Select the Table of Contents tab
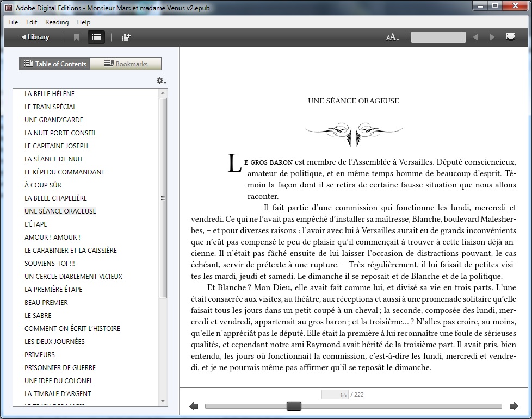Screen dimensions: 532x419 (54, 64)
